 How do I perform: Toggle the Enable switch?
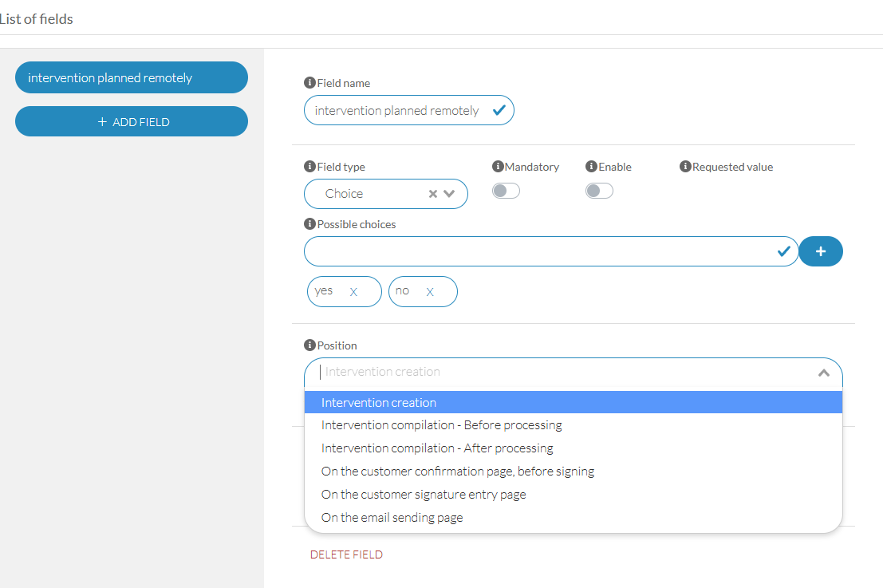pos(599,191)
